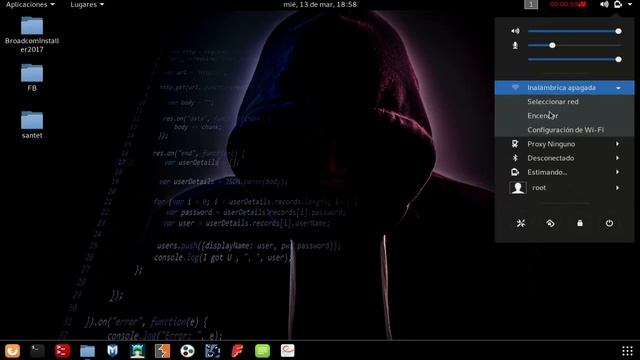This screenshot has width=640, height=360.
Task: Adjust the output volume slider
Action: coord(574,31)
